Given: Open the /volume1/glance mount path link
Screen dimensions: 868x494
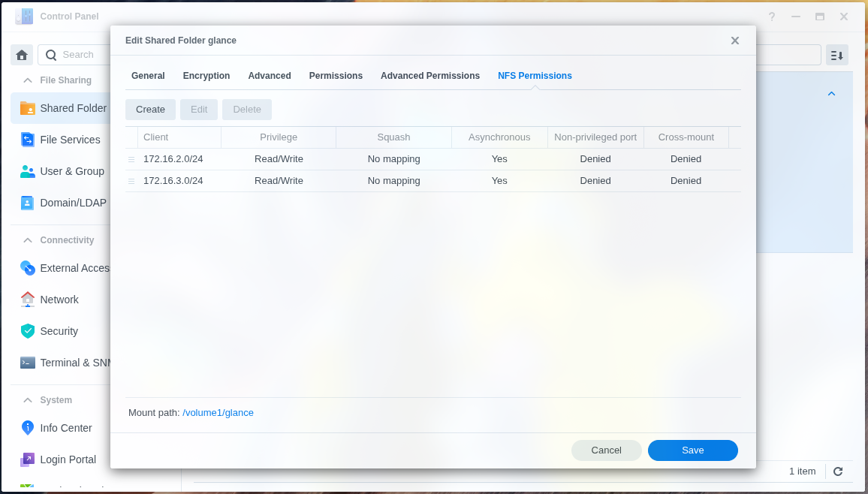Looking at the screenshot, I should pyautogui.click(x=218, y=413).
